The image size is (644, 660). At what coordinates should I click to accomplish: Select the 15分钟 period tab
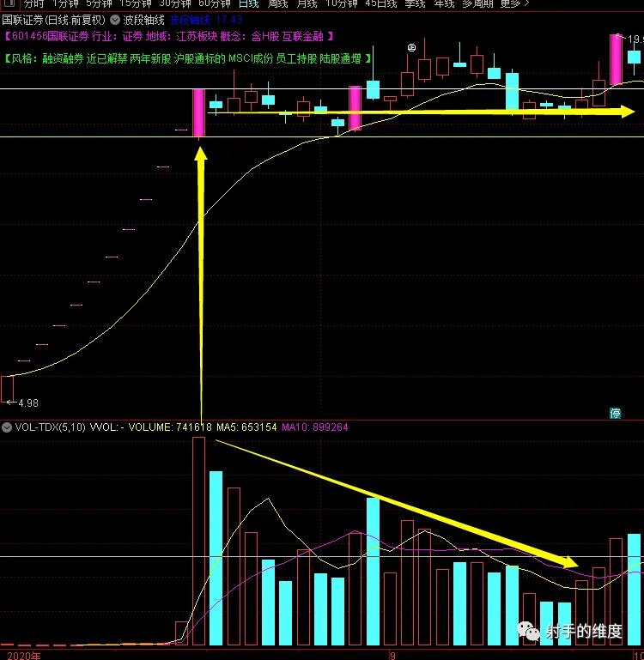(x=135, y=3)
